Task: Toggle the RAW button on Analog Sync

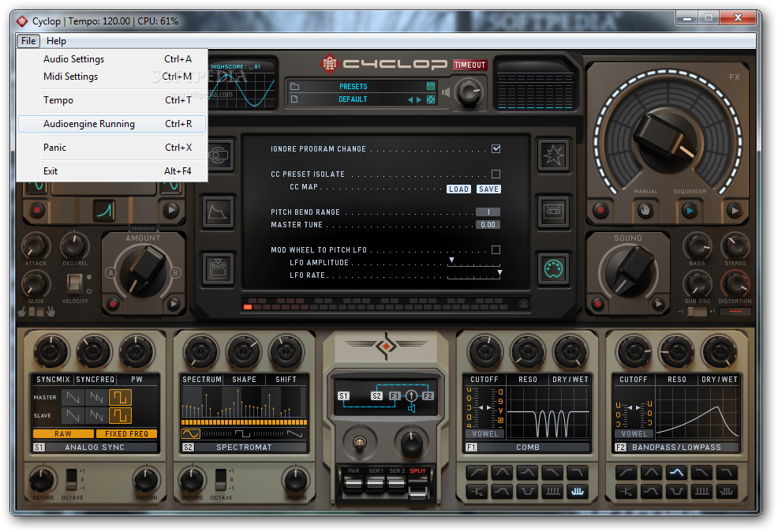Action: [x=63, y=434]
